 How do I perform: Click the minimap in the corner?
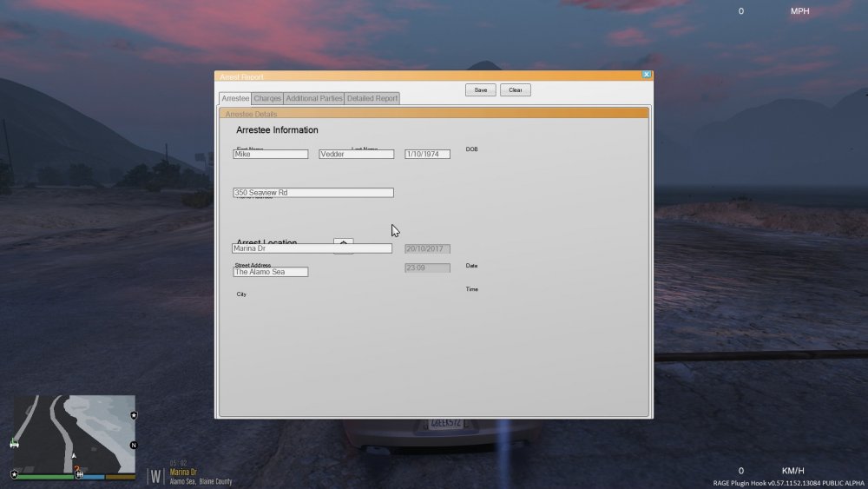pyautogui.click(x=74, y=434)
